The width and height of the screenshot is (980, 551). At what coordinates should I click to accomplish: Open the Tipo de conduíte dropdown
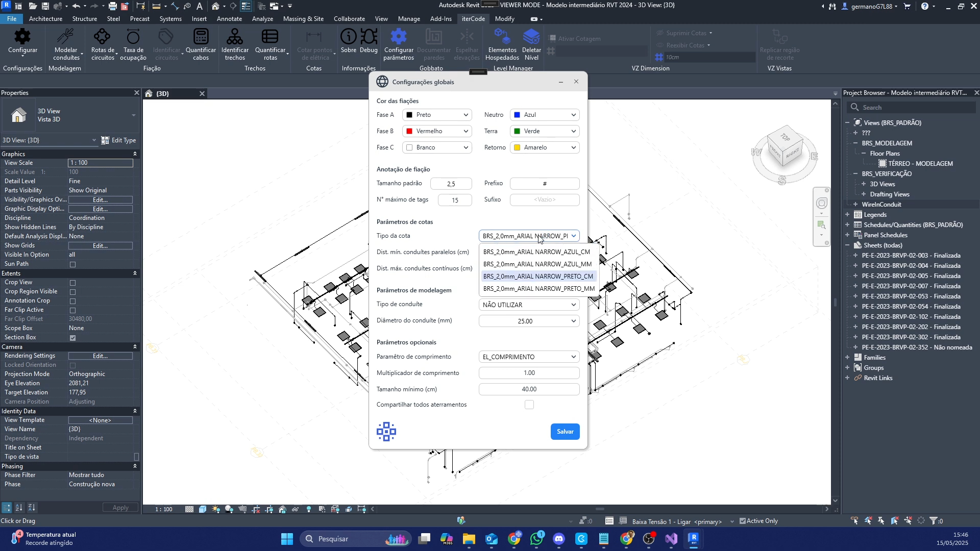(529, 305)
